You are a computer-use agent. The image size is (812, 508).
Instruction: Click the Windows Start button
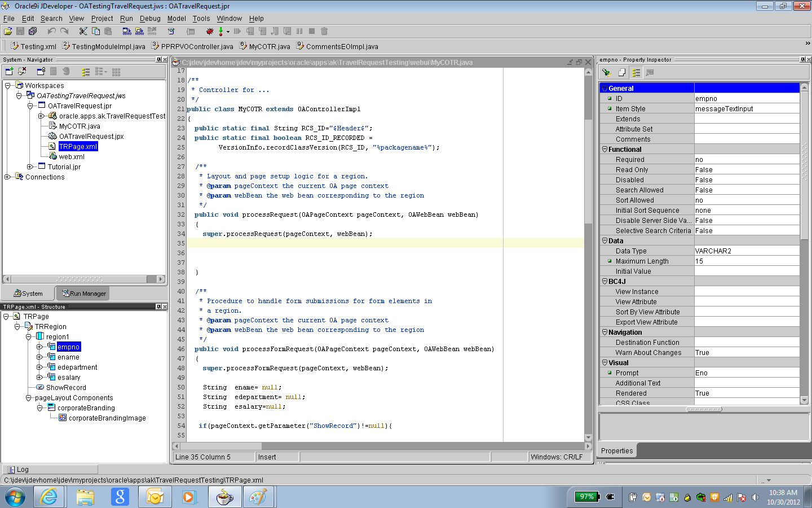tap(15, 497)
